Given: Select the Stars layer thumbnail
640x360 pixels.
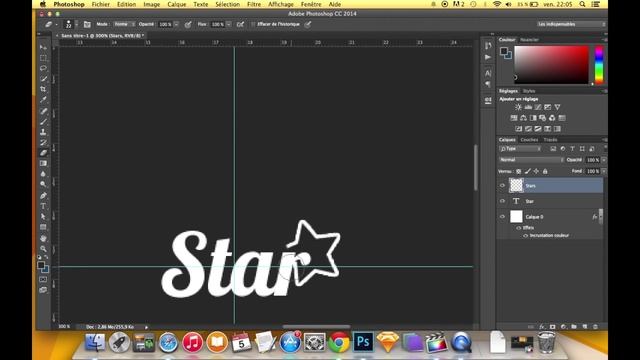Looking at the screenshot, I should (516, 186).
